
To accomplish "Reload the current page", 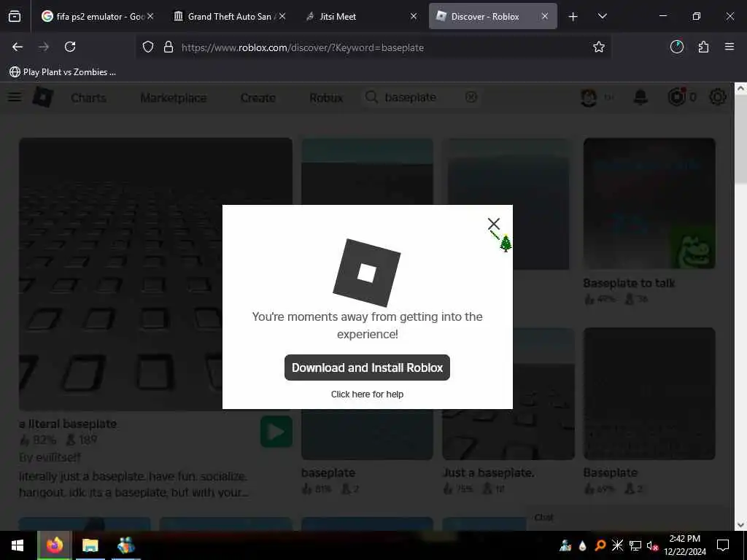I will click(70, 47).
